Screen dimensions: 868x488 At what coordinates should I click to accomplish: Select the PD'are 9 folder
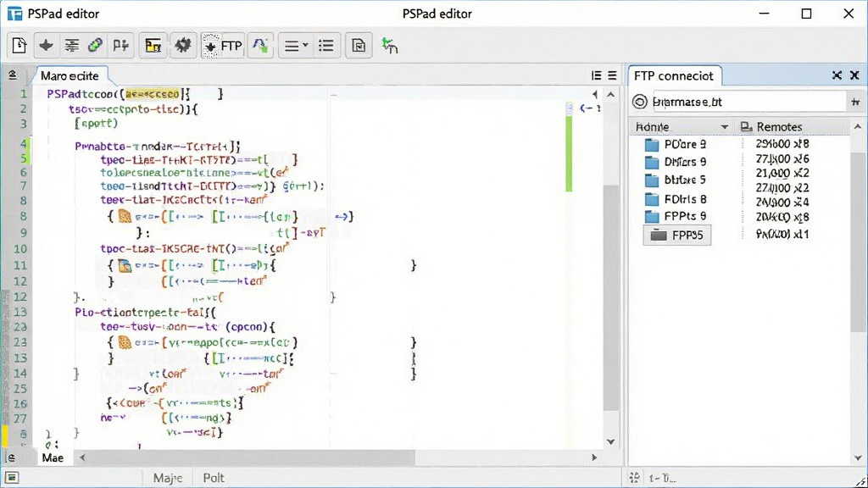coord(676,144)
